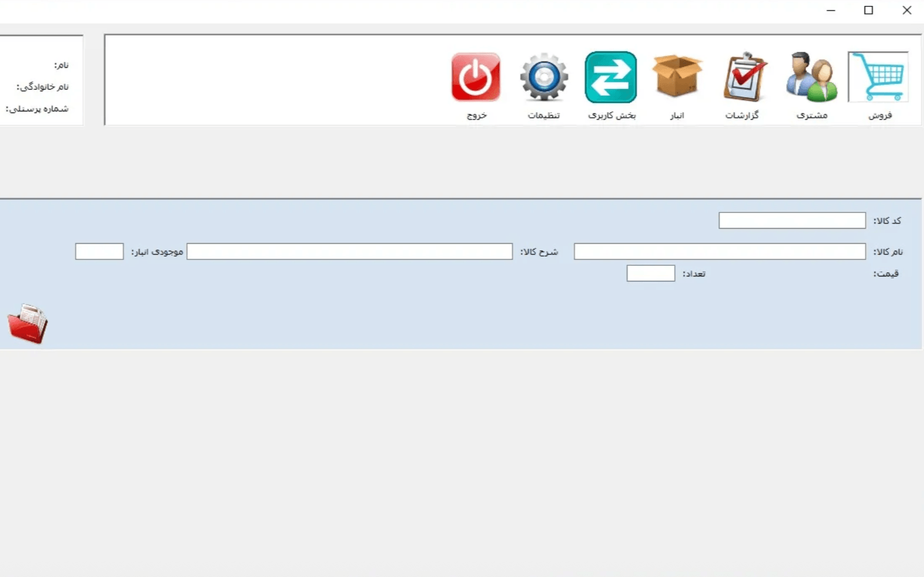924x577 pixels.
Task: Click the red folder icon
Action: point(28,323)
